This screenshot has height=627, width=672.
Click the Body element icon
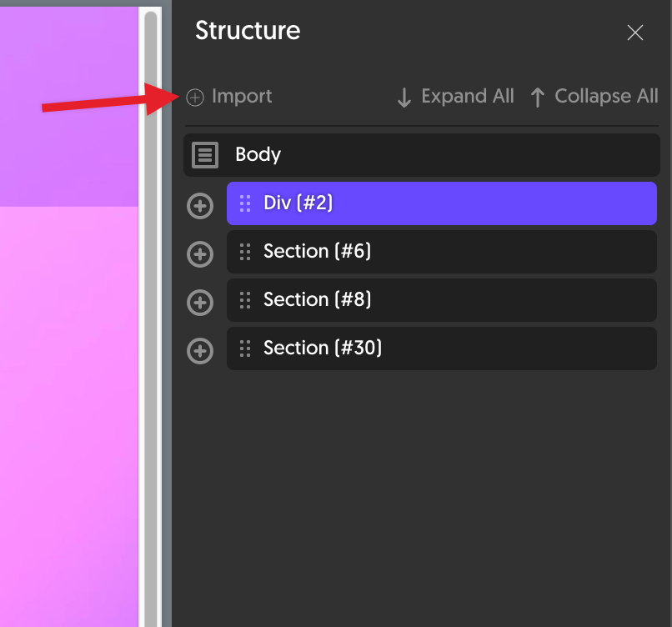(205, 155)
